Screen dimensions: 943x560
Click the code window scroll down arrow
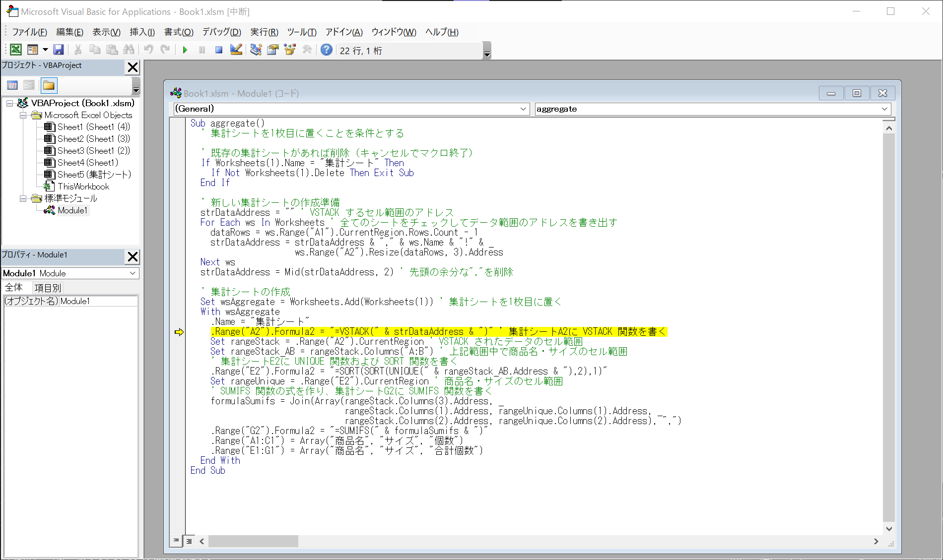coord(889,529)
